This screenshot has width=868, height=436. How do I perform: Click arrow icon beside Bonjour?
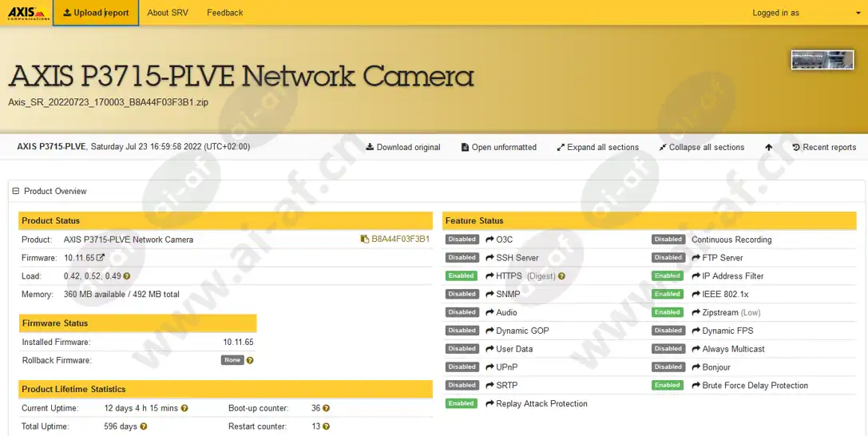(x=696, y=367)
